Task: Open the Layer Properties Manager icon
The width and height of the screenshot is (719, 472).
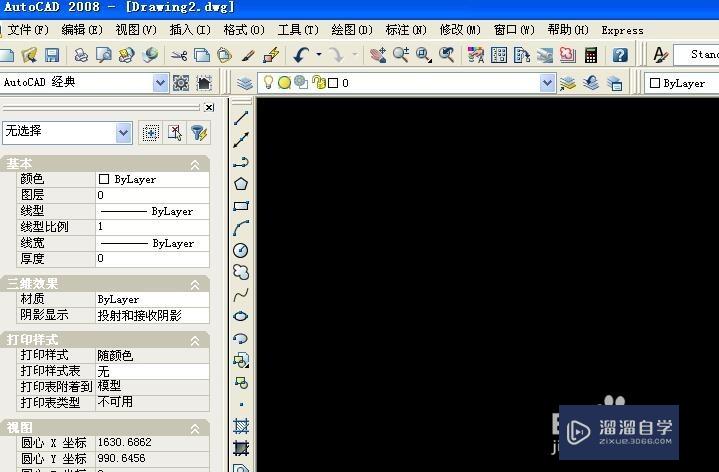Action: [x=245, y=83]
